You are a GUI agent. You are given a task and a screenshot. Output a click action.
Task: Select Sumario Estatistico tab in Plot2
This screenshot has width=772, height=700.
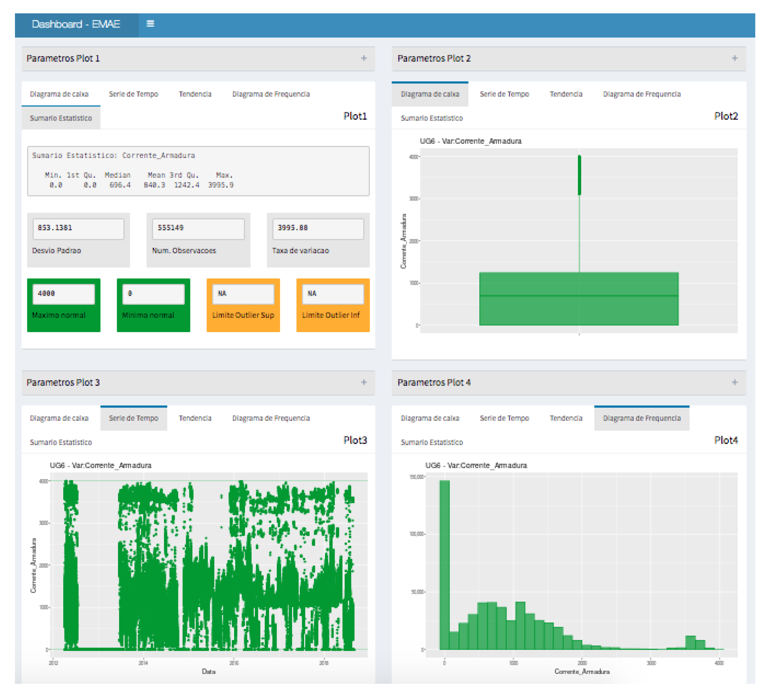tap(432, 118)
